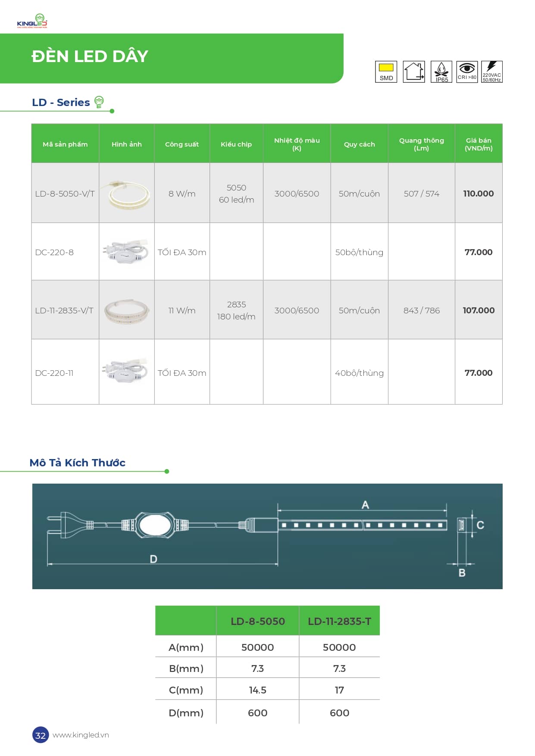Viewport: 535px width, 756px height.
Task: Click the LD-8-5050-V/T LED strip image
Action: (126, 194)
